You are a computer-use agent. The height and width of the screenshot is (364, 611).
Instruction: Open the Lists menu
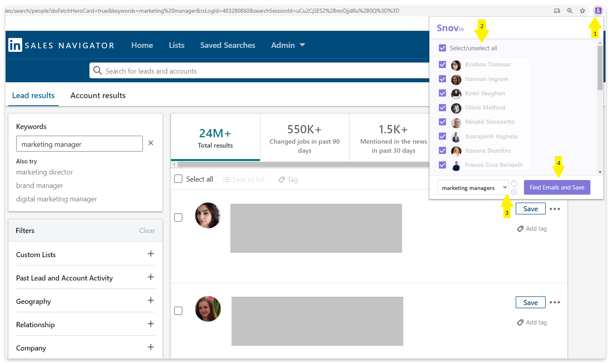pyautogui.click(x=176, y=45)
